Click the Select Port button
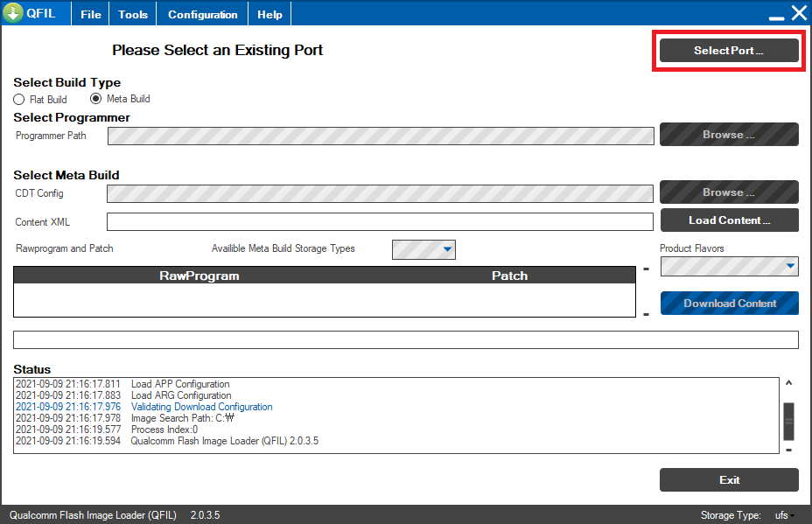The width and height of the screenshot is (812, 524). [x=729, y=50]
